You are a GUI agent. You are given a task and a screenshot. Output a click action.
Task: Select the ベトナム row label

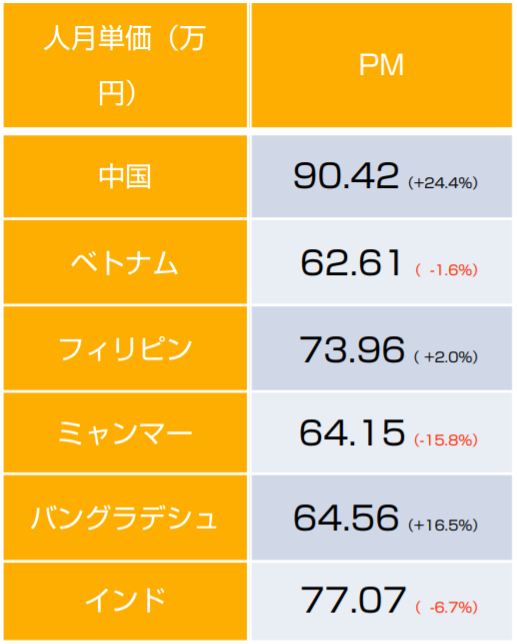(125, 262)
